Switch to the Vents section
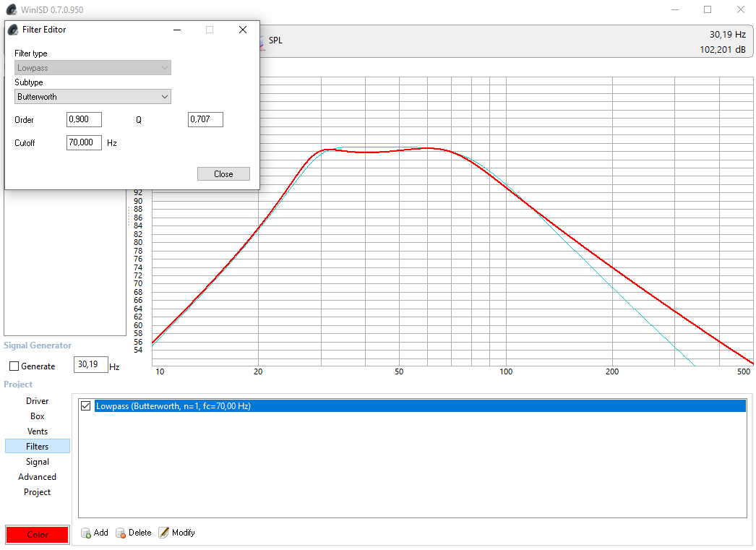This screenshot has width=756, height=550. [x=38, y=431]
